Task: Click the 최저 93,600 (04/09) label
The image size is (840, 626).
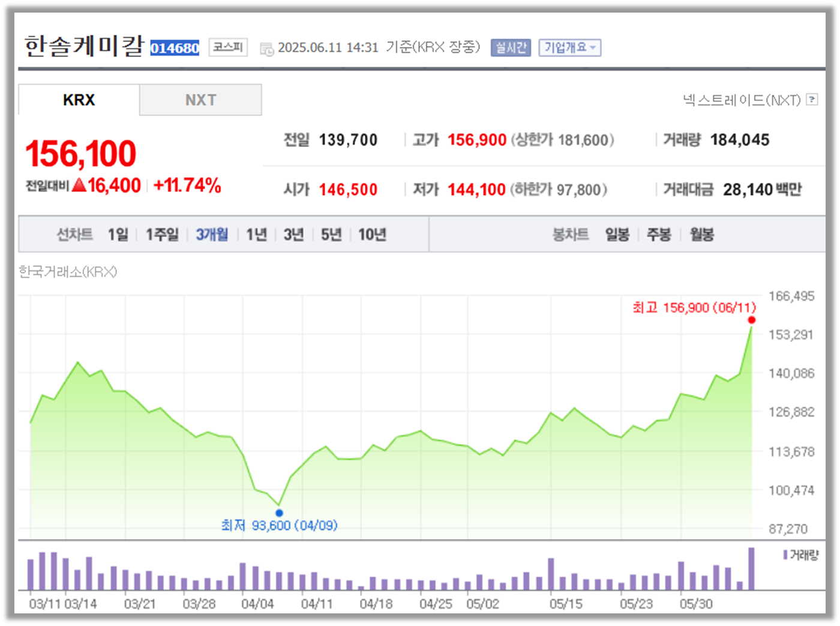Action: [279, 525]
